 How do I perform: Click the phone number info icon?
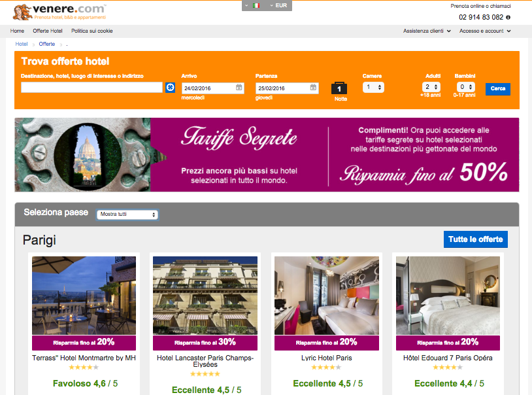[508, 17]
